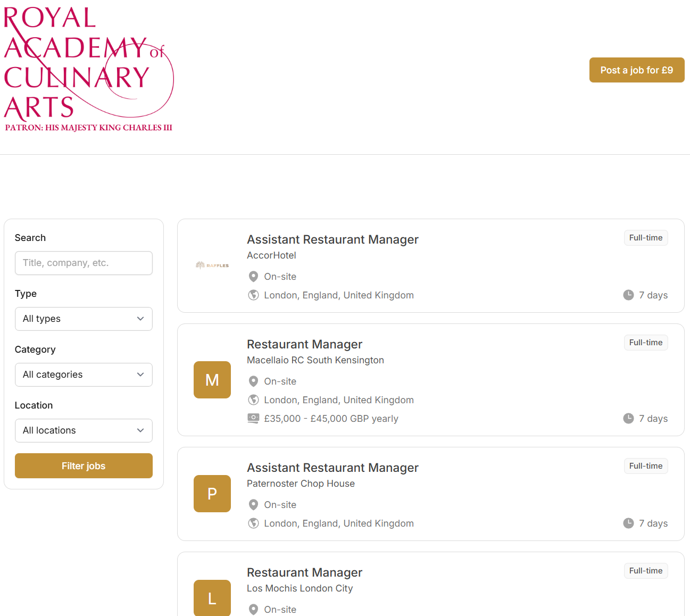Click the Search label in filter panel
This screenshot has width=690, height=616.
[x=30, y=238]
